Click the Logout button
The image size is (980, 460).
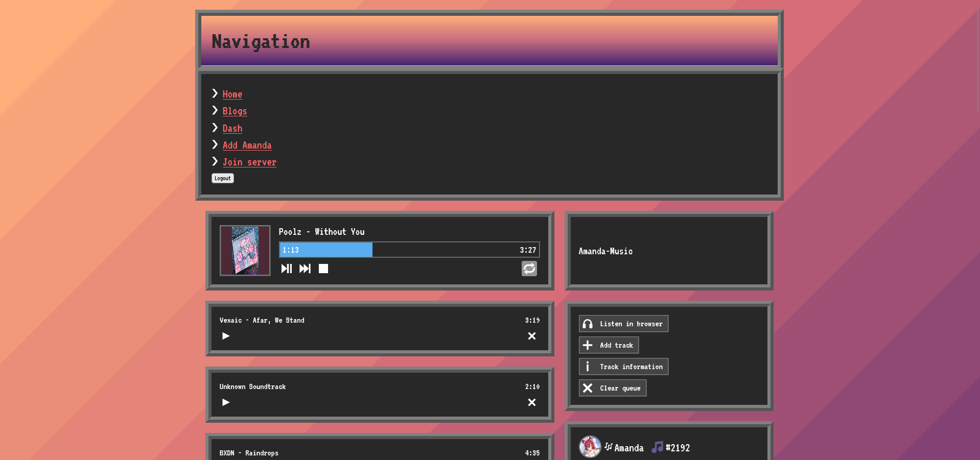(x=222, y=178)
